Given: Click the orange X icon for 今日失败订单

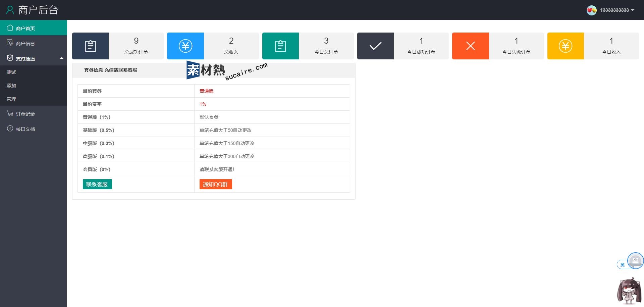Looking at the screenshot, I should tap(471, 46).
